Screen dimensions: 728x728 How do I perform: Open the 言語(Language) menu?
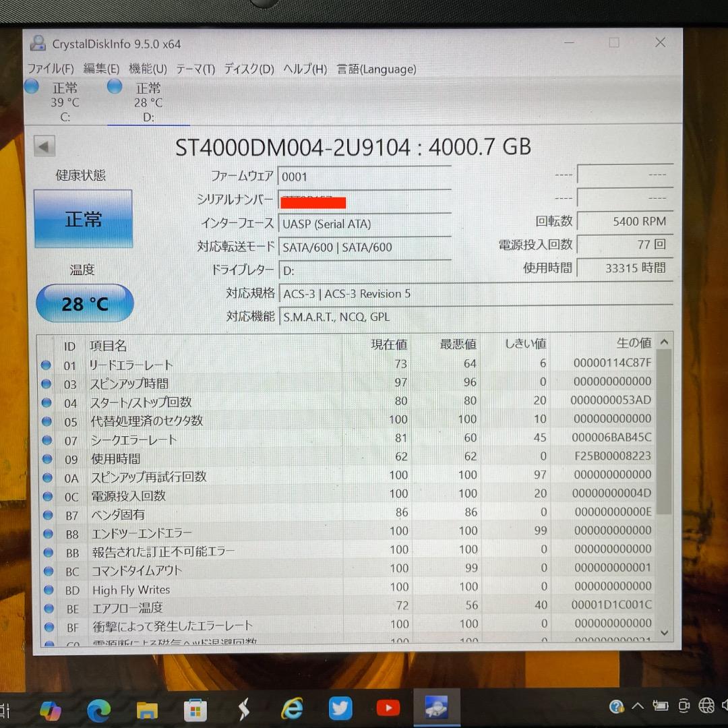[x=376, y=69]
